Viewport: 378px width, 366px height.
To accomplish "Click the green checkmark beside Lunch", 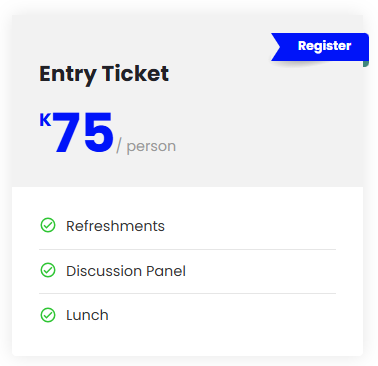I will point(48,315).
